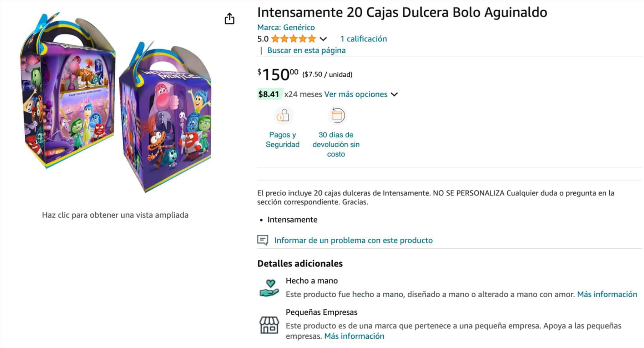
Task: Click the Pagos y Seguridad lock icon
Action: tap(283, 115)
